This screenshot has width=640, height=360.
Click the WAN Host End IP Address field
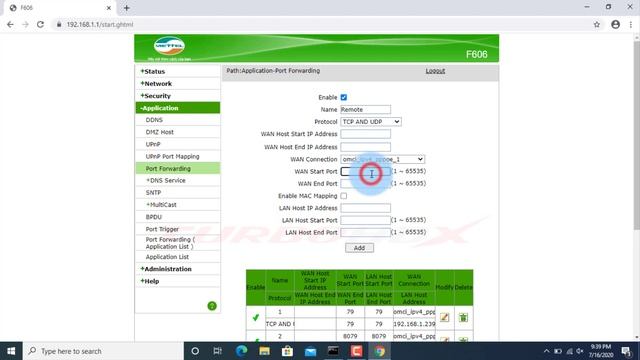365,147
